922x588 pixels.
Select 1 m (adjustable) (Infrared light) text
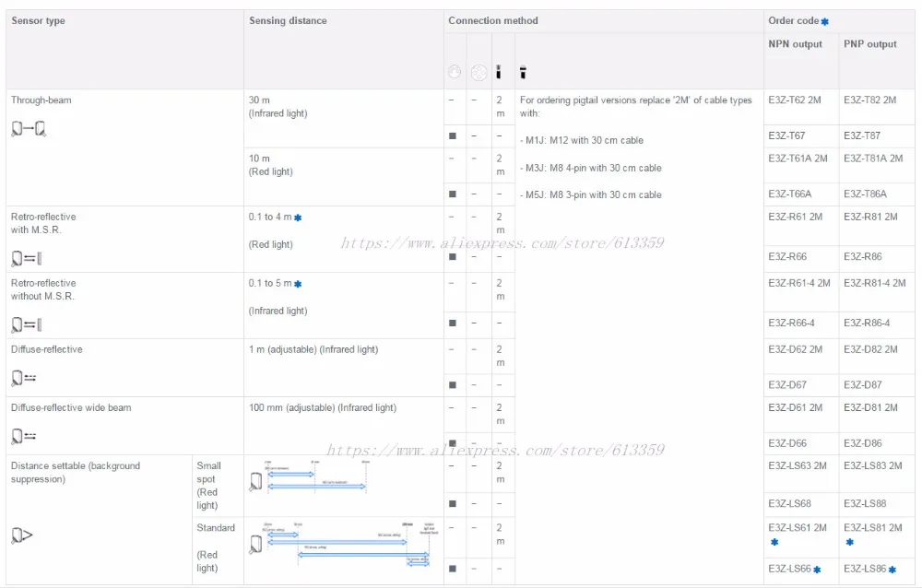pyautogui.click(x=313, y=349)
